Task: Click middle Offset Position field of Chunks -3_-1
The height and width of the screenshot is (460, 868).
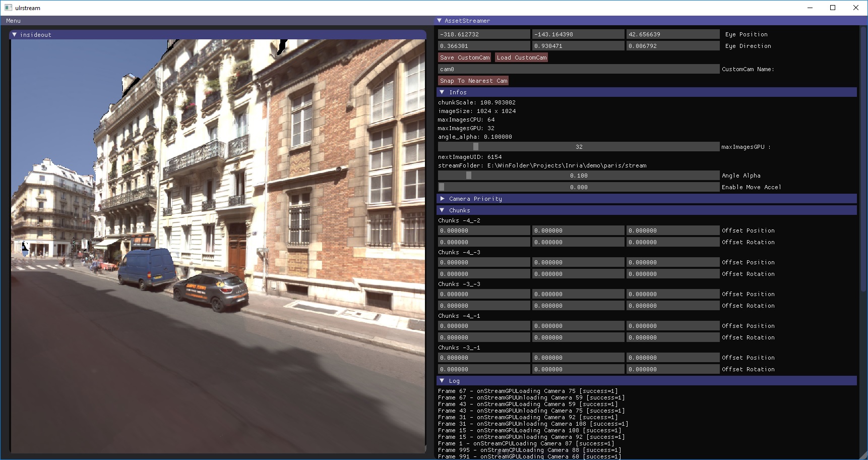Action: (x=578, y=358)
